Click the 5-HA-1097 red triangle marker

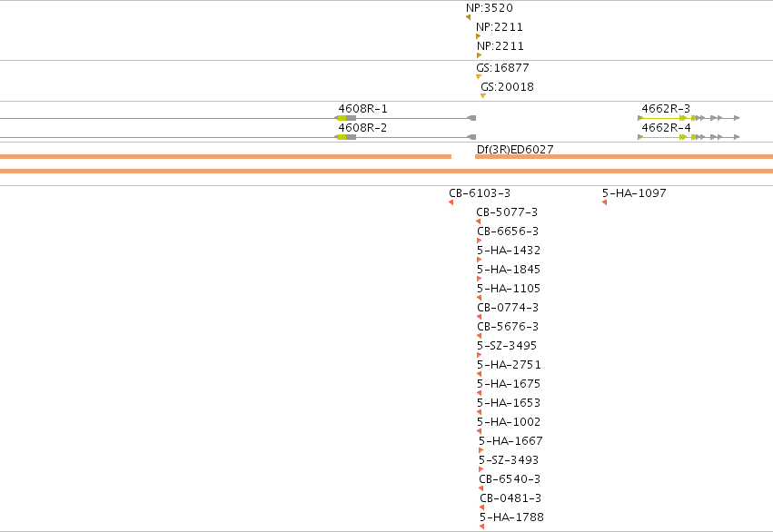coord(604,202)
